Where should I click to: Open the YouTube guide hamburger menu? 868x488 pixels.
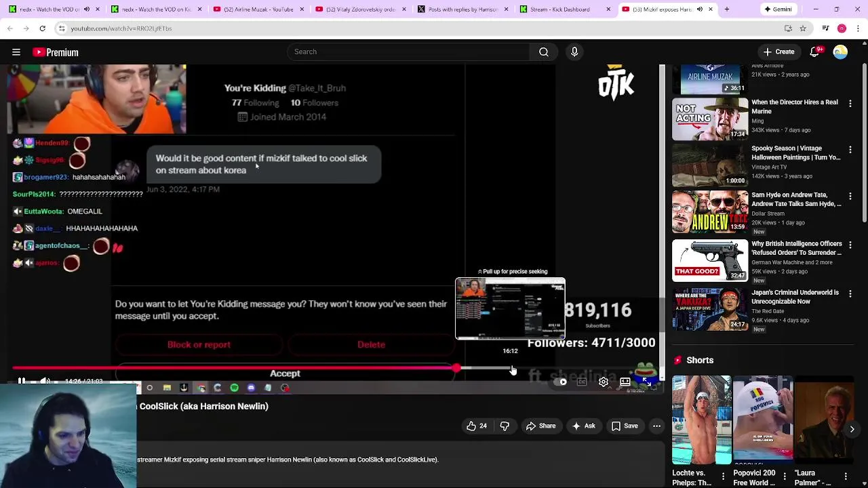click(16, 52)
